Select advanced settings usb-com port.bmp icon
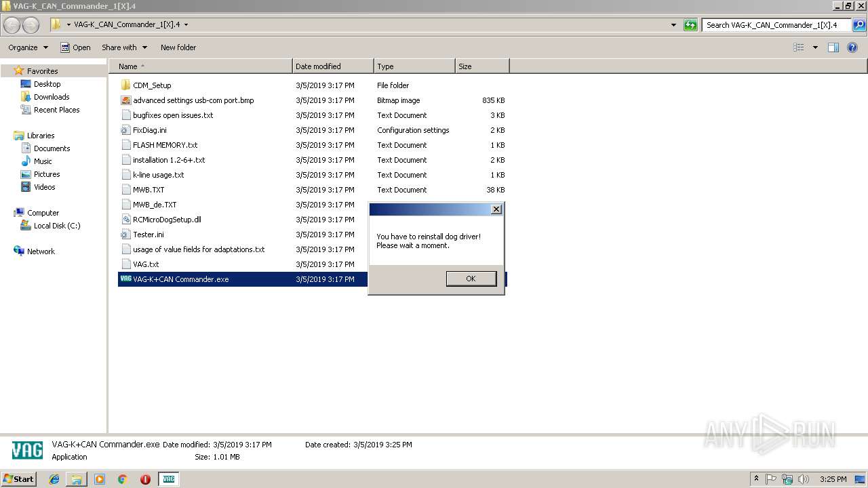 coord(125,100)
